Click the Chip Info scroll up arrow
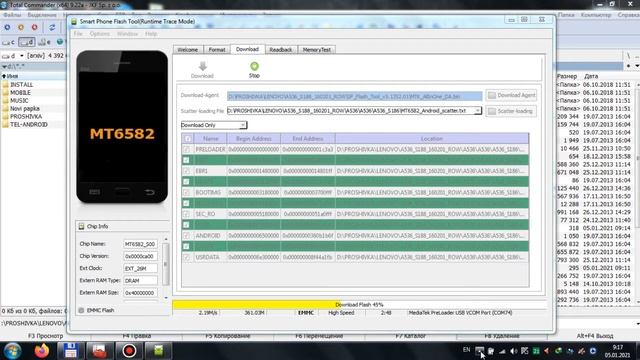The height and width of the screenshot is (360, 640). coord(166,239)
